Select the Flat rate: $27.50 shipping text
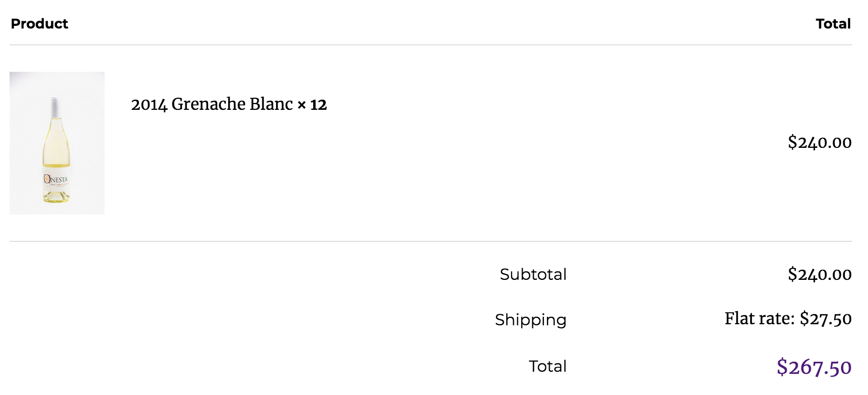Screen dimensions: 868x395 point(788,318)
